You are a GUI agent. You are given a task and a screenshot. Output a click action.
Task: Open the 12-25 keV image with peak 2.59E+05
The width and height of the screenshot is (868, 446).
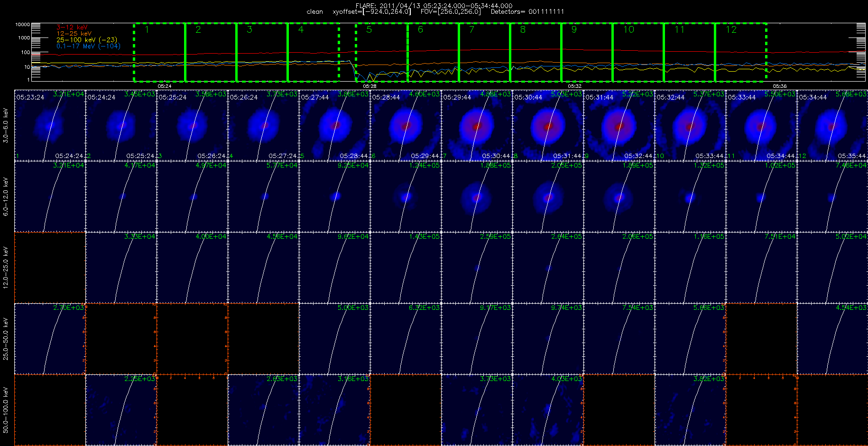pyautogui.click(x=477, y=268)
